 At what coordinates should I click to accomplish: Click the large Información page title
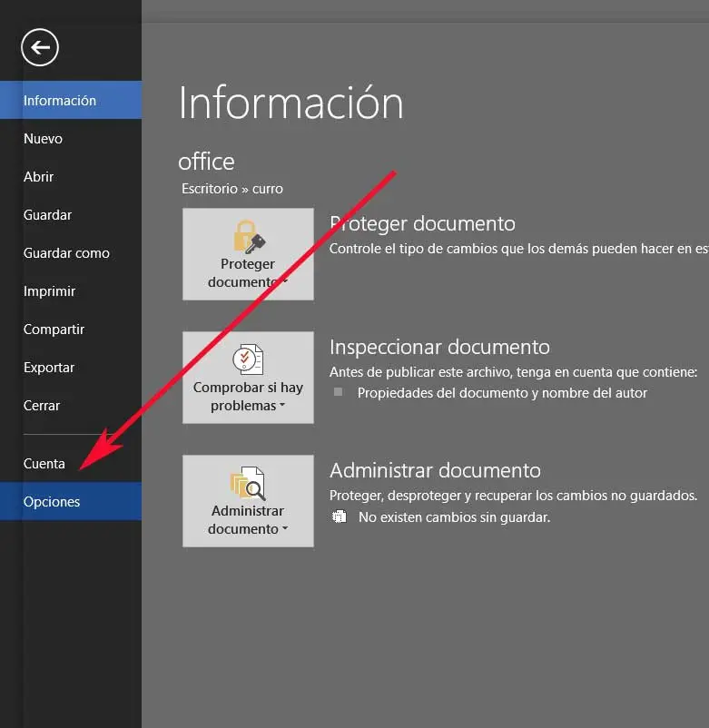[x=291, y=103]
